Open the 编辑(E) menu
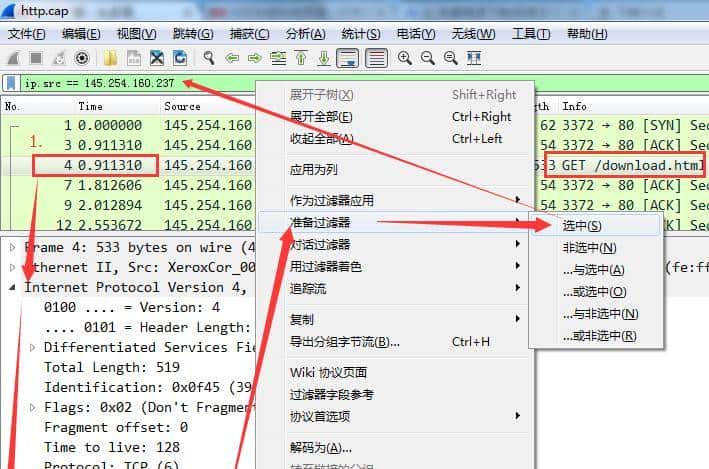Viewport: 709px width, 469px height. [81, 34]
